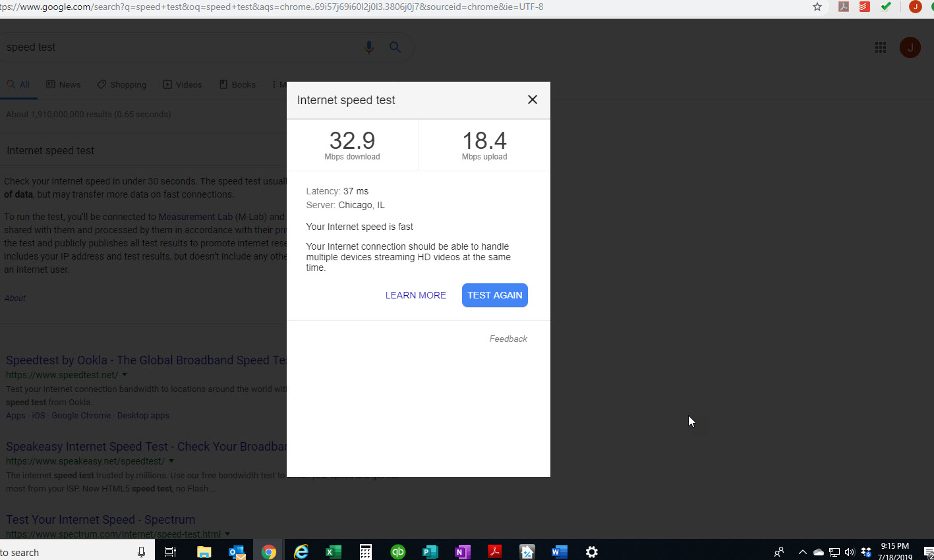Viewport: 934px width, 560px height.
Task: Expand the speakeasy.net result options arrow
Action: click(171, 461)
